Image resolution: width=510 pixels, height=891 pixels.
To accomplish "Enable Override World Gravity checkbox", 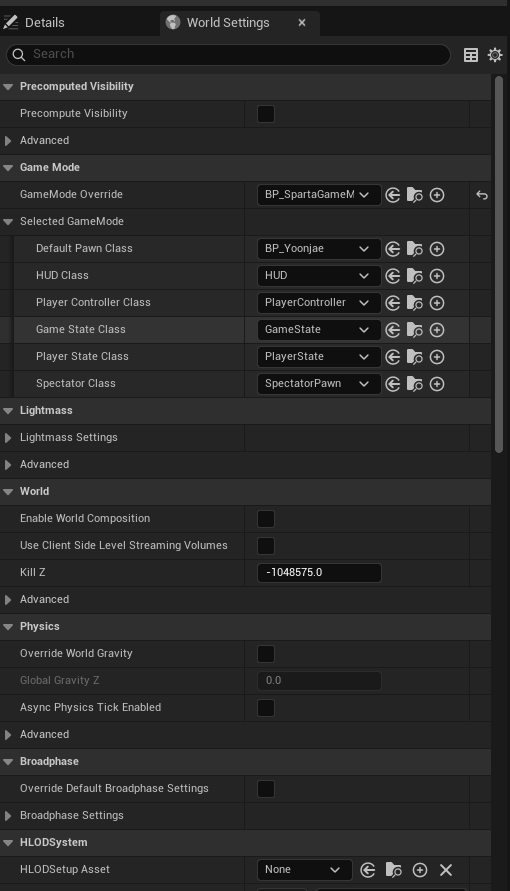I will point(266,653).
